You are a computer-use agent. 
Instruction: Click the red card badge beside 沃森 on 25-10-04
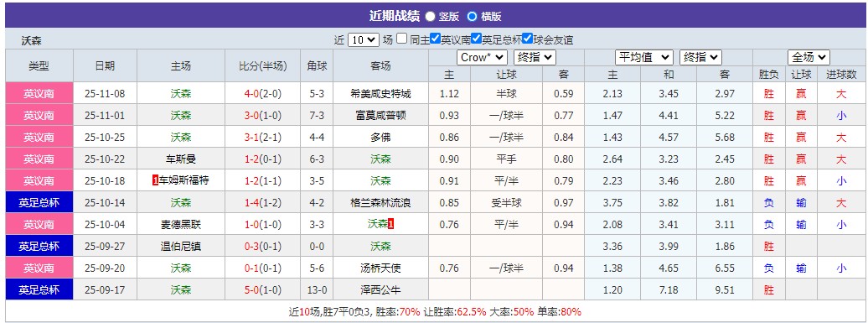pos(390,224)
